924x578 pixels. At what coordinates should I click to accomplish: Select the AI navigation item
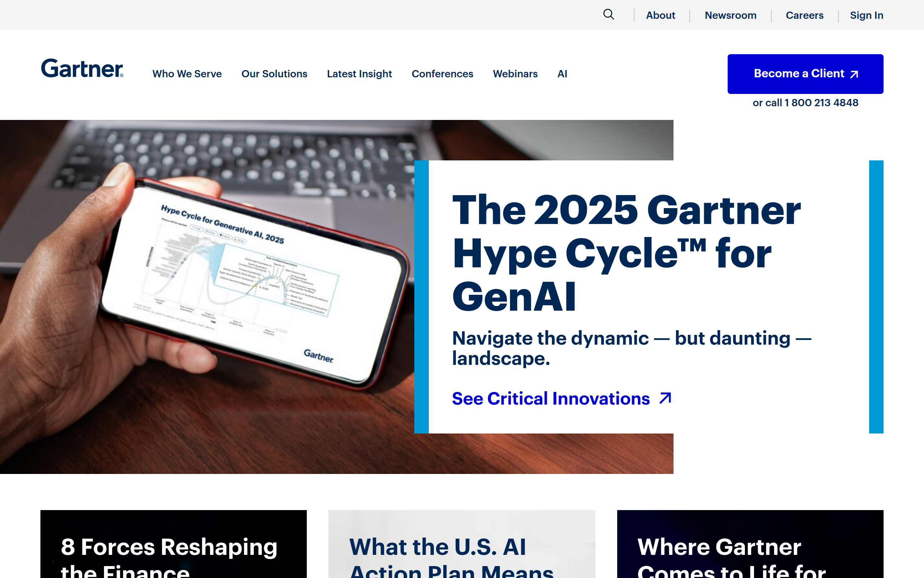click(562, 74)
